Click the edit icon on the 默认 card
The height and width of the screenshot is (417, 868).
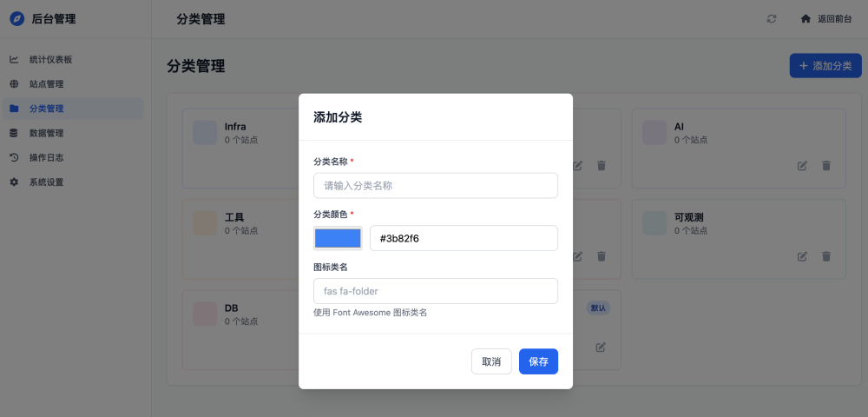[601, 347]
